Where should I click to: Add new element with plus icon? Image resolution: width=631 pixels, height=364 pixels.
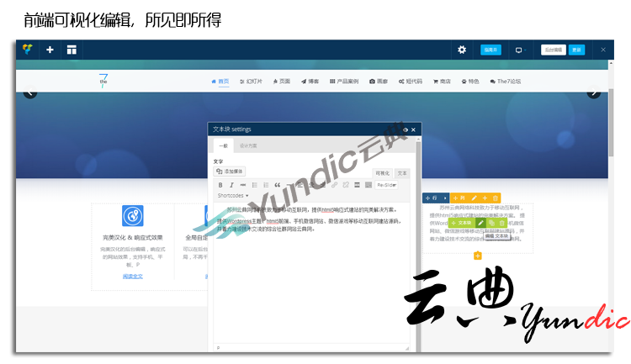[x=50, y=50]
